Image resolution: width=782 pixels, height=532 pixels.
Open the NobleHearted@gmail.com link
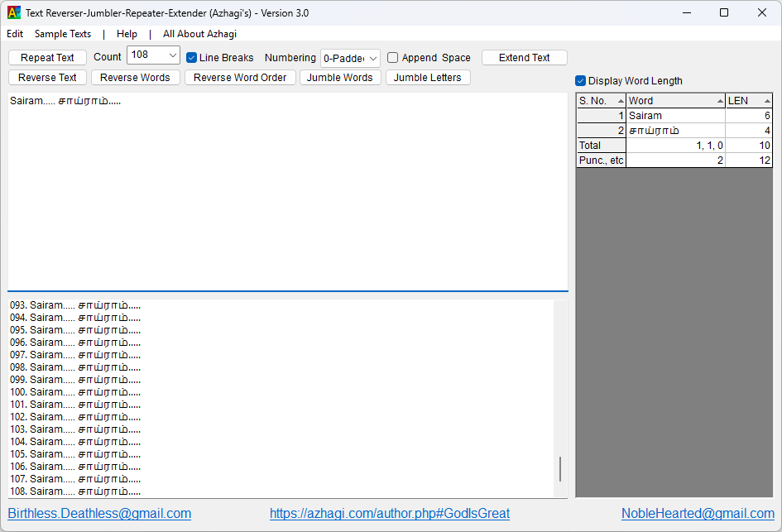coord(698,514)
